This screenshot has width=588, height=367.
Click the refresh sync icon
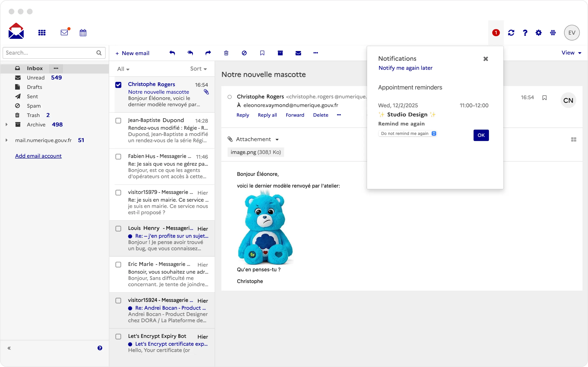tap(511, 32)
